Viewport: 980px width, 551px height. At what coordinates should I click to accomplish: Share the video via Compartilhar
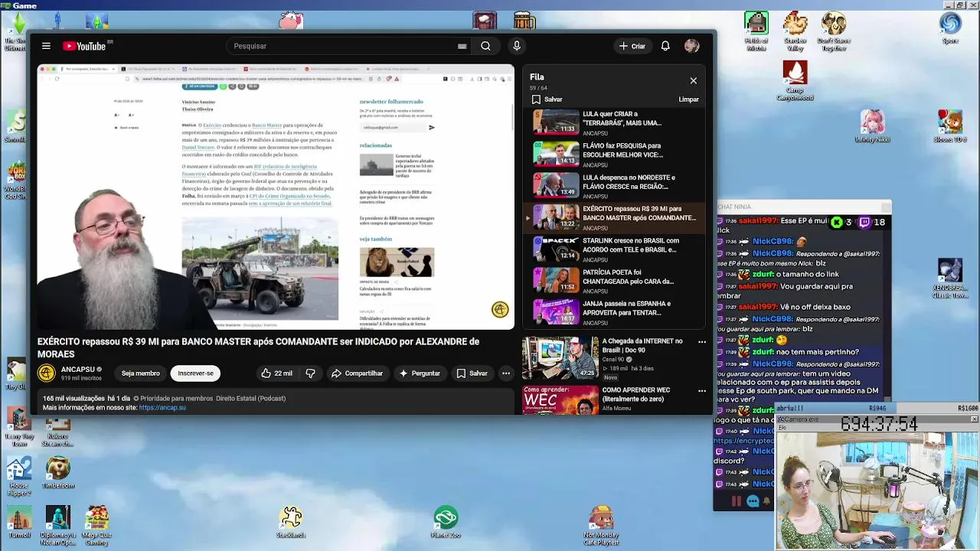pos(357,373)
